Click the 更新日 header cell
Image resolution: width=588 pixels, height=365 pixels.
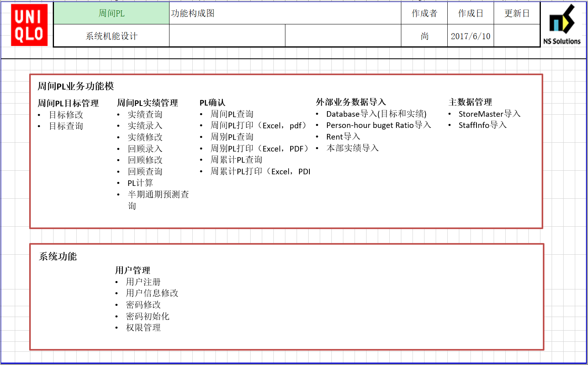pos(517,13)
